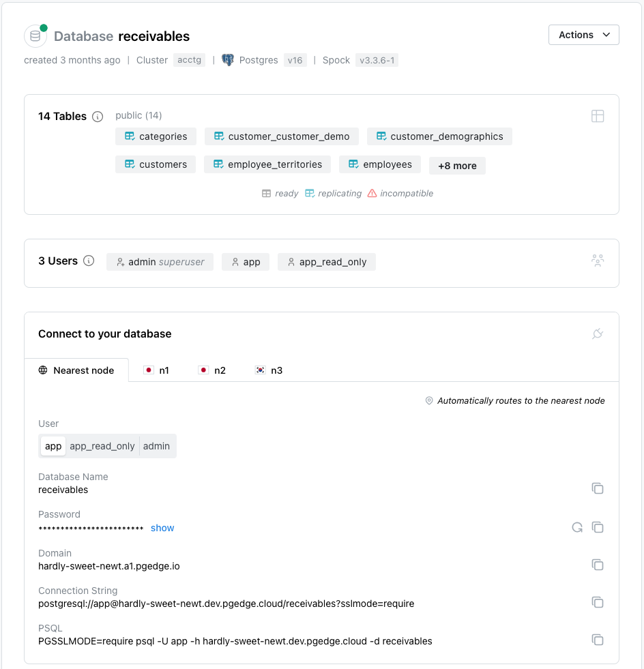
Task: Click the Japan flag icon for n1
Action: [149, 370]
